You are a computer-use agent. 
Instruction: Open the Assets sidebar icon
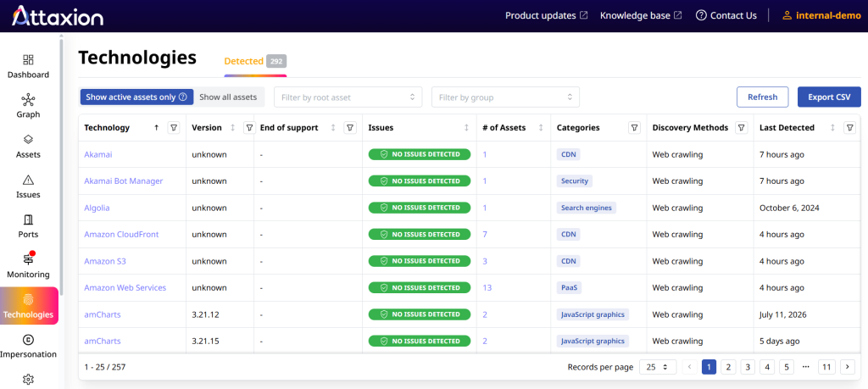click(x=28, y=140)
